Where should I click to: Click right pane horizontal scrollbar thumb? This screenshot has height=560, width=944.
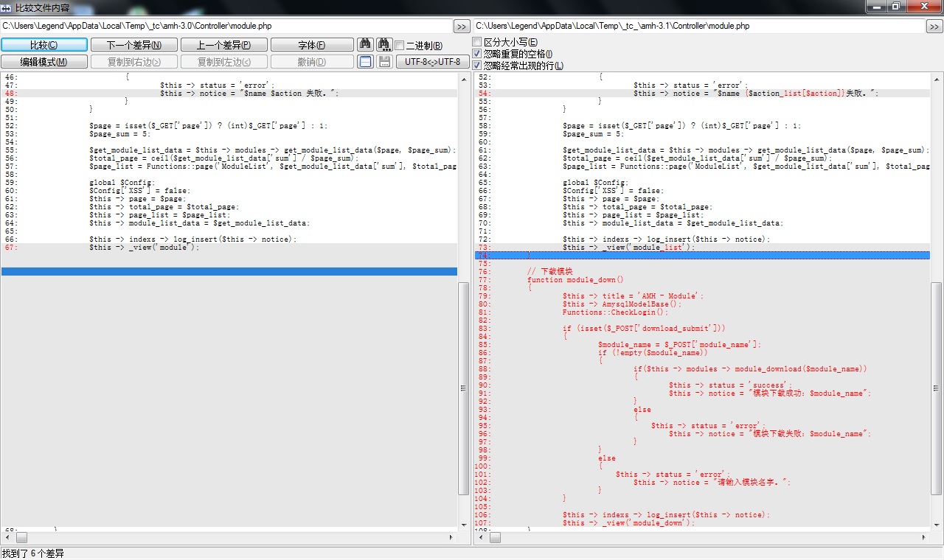coord(495,538)
